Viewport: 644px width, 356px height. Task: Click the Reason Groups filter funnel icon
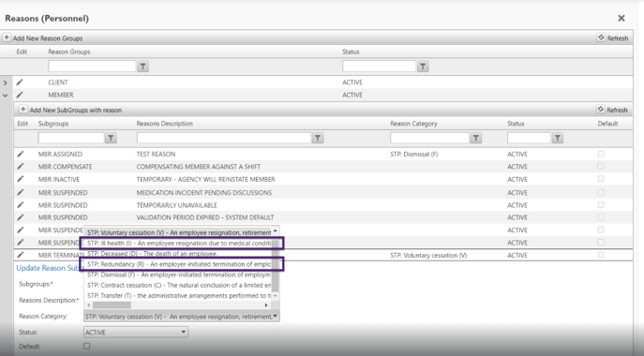pyautogui.click(x=142, y=67)
